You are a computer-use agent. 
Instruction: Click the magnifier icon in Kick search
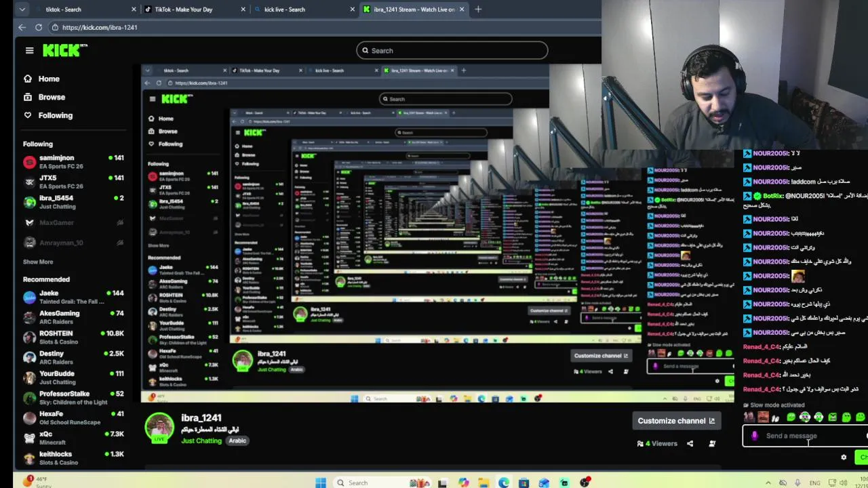click(365, 50)
